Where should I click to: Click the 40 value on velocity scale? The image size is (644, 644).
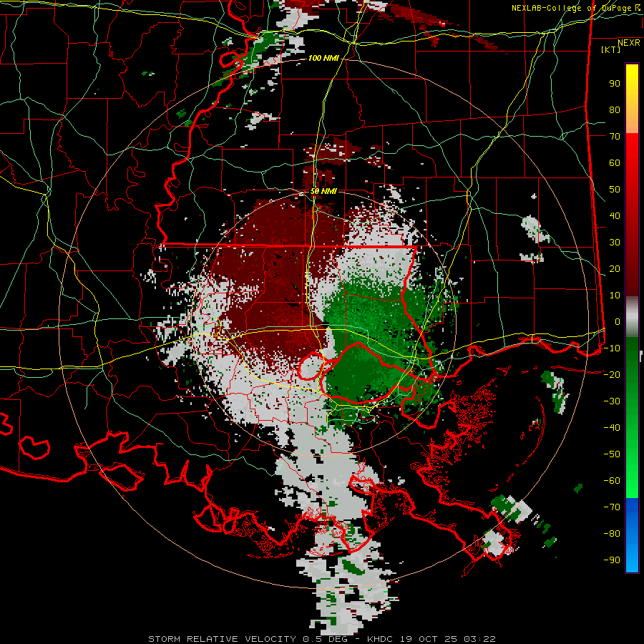click(x=615, y=216)
